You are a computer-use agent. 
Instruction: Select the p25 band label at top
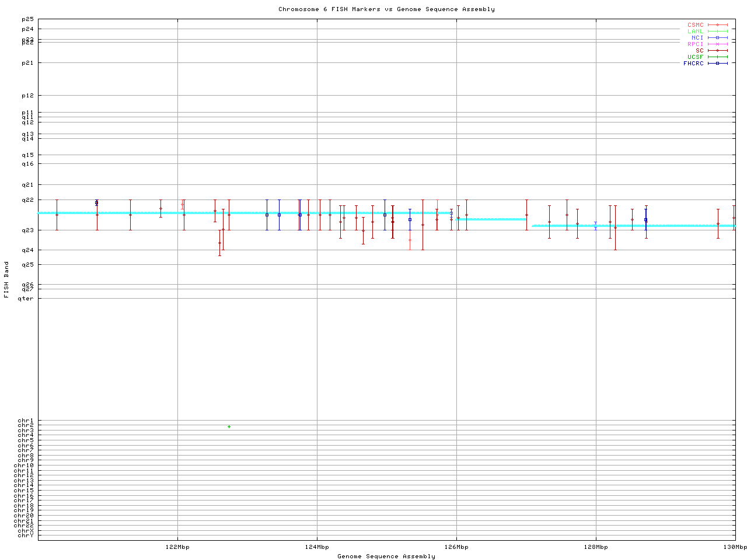tap(27, 19)
